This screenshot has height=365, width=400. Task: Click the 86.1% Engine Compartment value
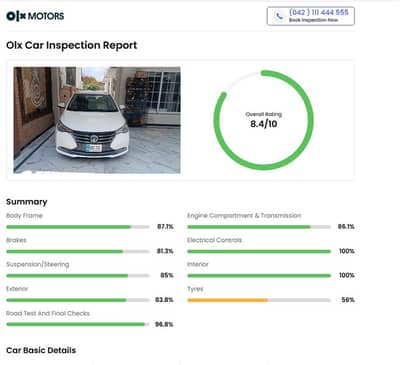click(x=346, y=227)
